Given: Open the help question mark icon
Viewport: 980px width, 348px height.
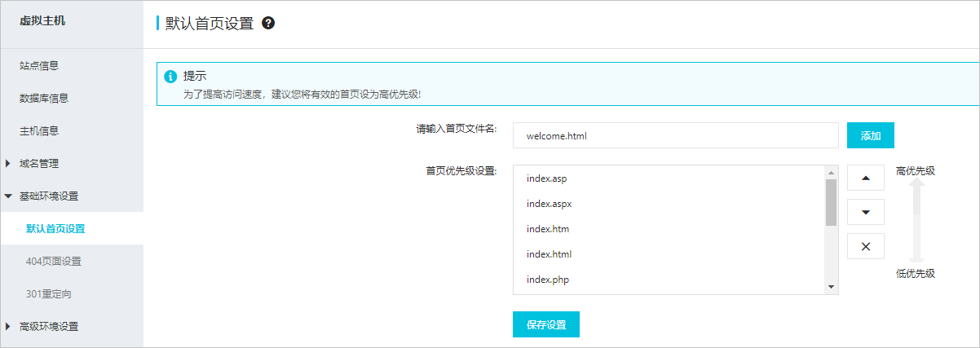Looking at the screenshot, I should 268,24.
